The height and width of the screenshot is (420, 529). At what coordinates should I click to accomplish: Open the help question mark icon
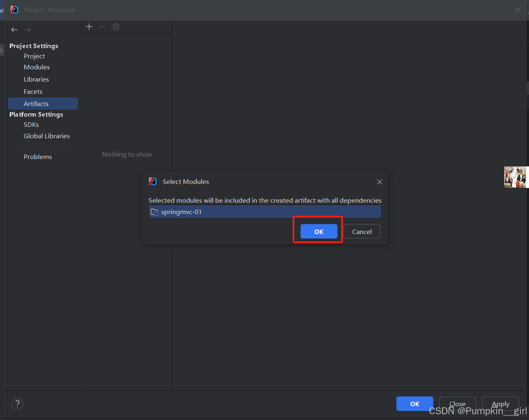click(x=17, y=404)
